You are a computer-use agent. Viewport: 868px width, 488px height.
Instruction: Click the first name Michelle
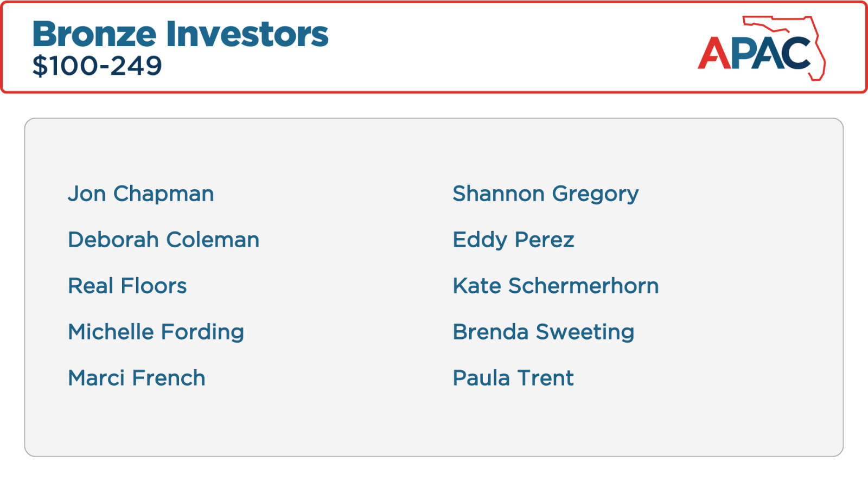coord(110,332)
